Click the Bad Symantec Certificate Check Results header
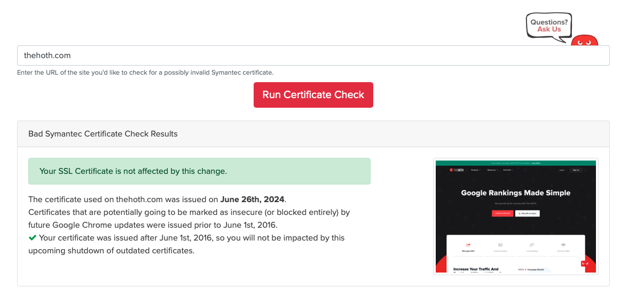This screenshot has height=296, width=644. [x=313, y=134]
